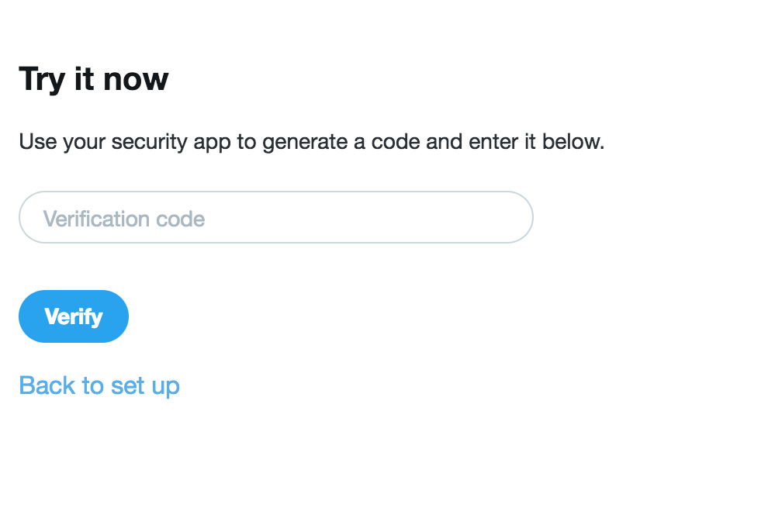
Task: Activate the text box below the instructions
Action: [275, 218]
